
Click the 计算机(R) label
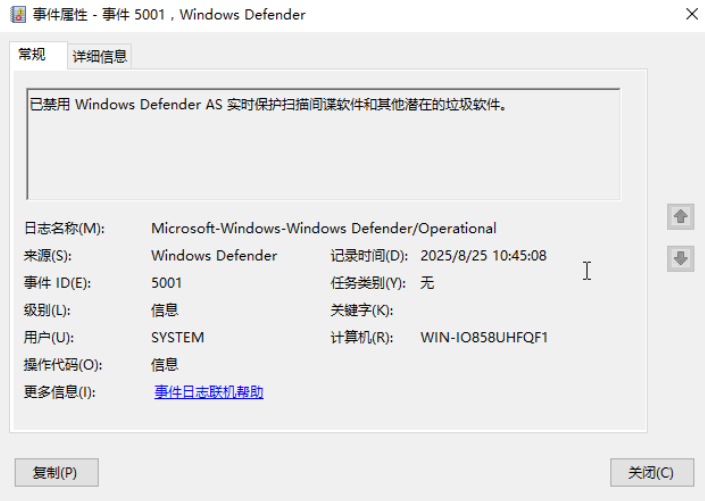(x=362, y=338)
